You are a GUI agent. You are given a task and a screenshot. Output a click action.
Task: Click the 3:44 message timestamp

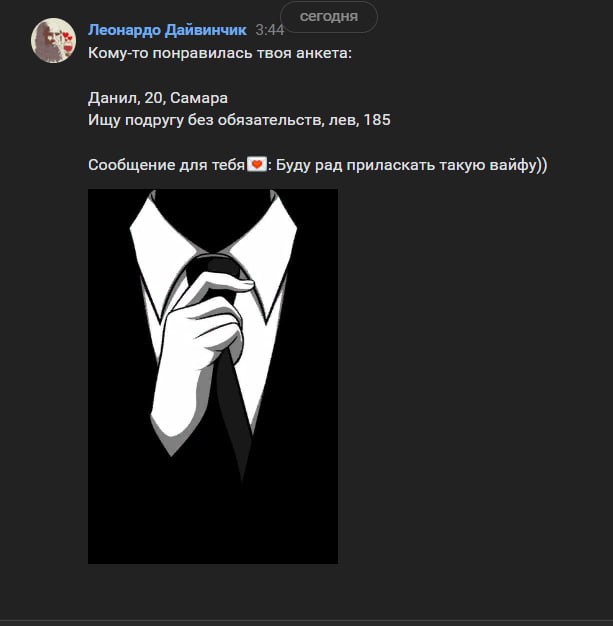(x=270, y=30)
